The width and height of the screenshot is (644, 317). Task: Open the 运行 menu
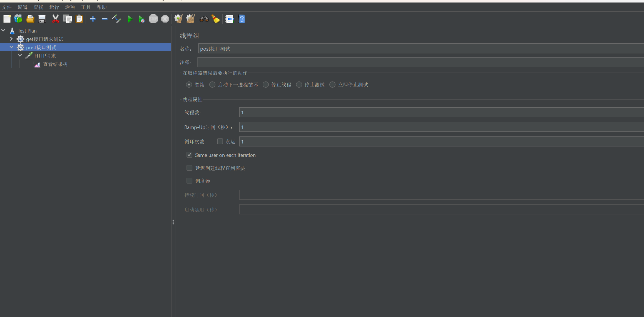click(54, 7)
